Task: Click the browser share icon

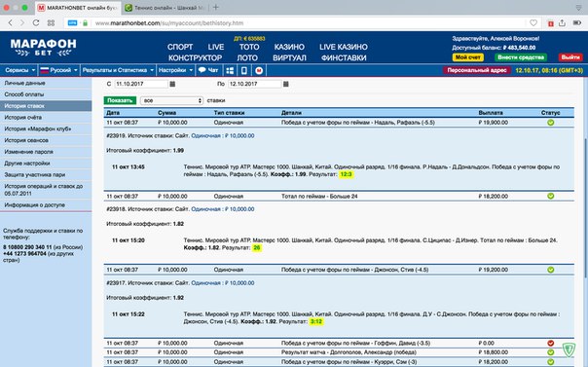Action: click(562, 22)
